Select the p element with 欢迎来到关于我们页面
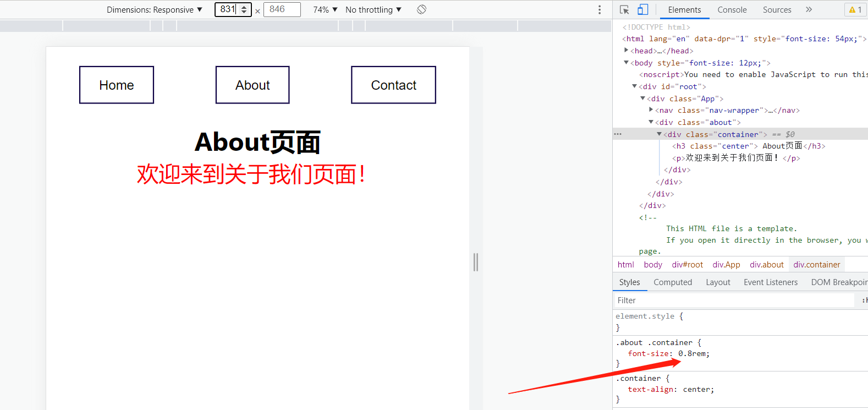 point(736,158)
